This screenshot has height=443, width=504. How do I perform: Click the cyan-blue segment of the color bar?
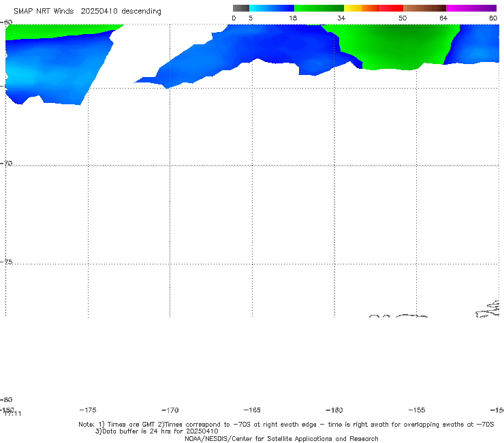[x=272, y=8]
